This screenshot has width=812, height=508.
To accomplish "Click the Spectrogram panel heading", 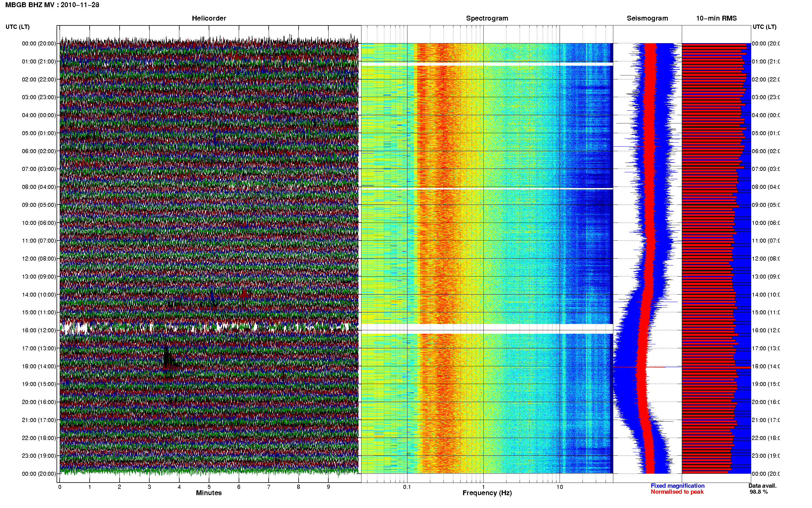I will tap(487, 19).
